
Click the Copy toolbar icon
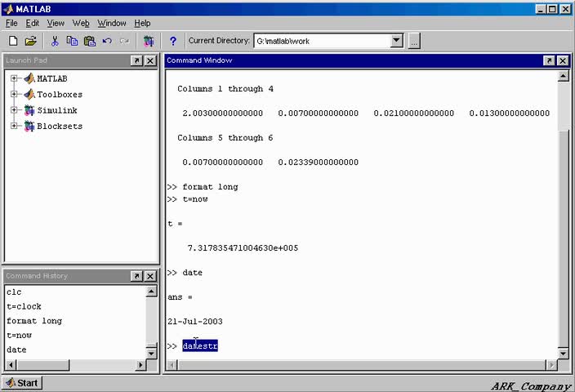point(72,41)
